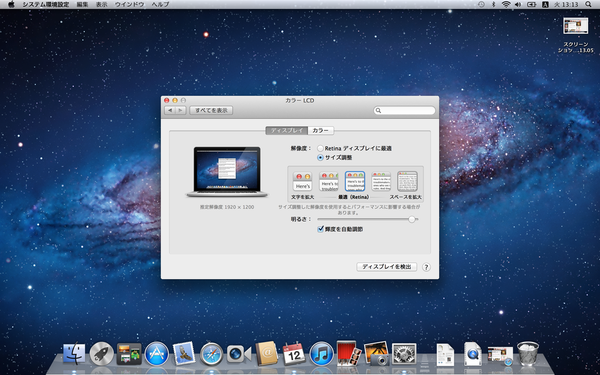Open Photo Booth in the Dock
Screen dimensions: 600x375
click(x=349, y=354)
